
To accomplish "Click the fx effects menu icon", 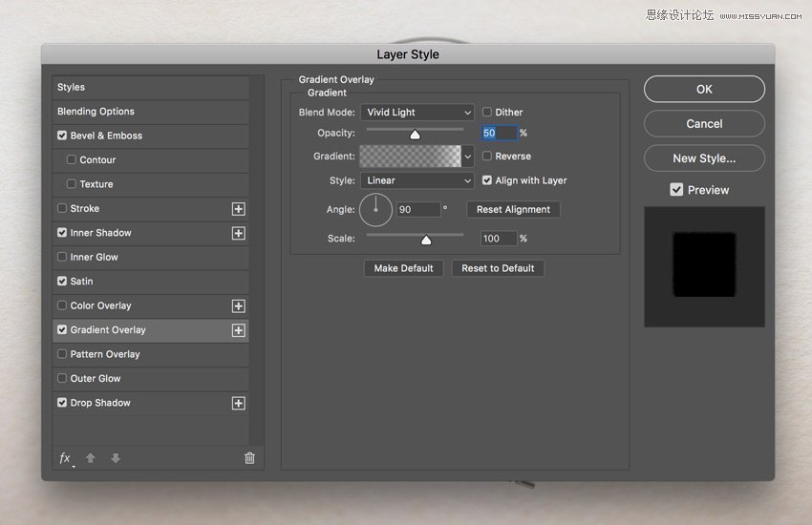I will 65,458.
